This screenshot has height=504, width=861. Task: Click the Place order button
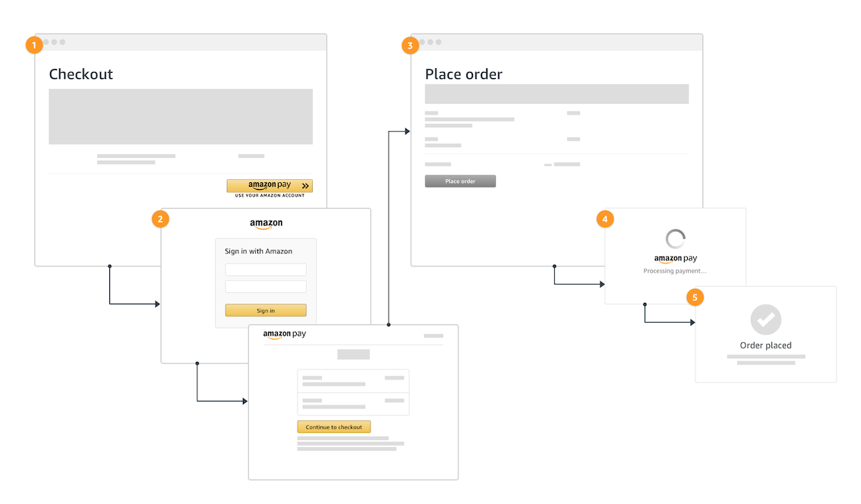[460, 181]
